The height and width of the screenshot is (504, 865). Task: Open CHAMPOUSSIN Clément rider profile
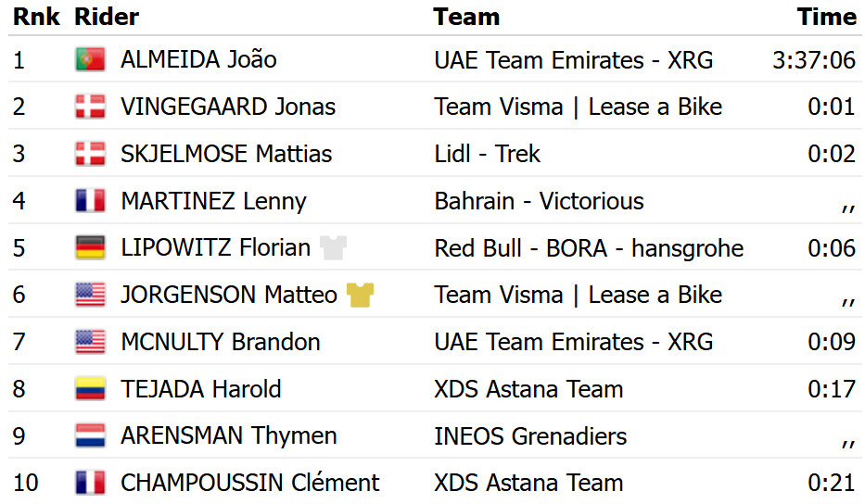click(250, 483)
